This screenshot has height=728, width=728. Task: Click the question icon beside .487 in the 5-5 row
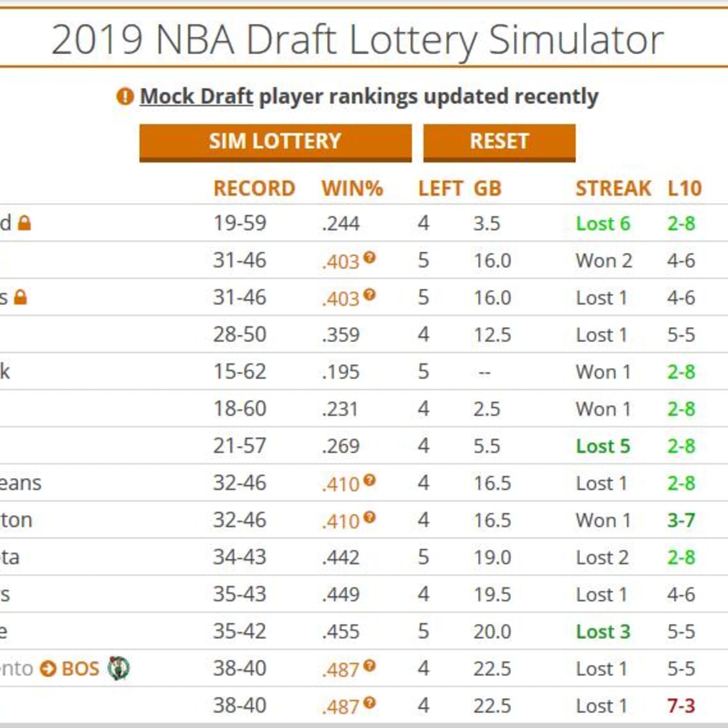[x=369, y=666]
